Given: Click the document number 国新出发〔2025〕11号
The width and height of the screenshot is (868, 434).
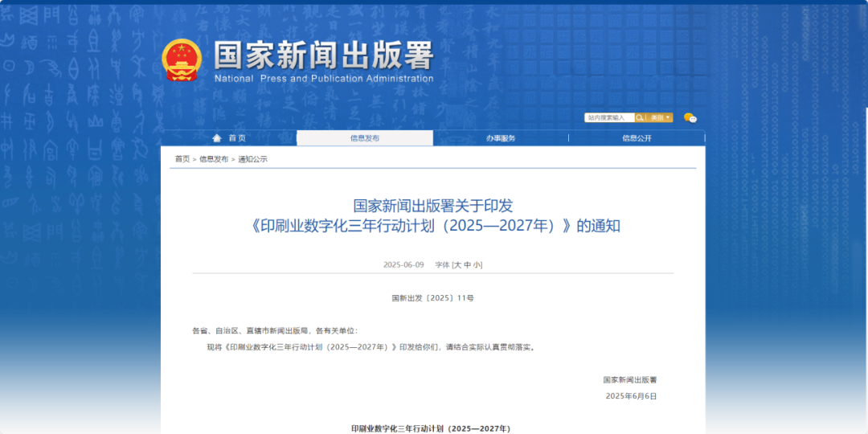Looking at the screenshot, I should click(x=432, y=298).
